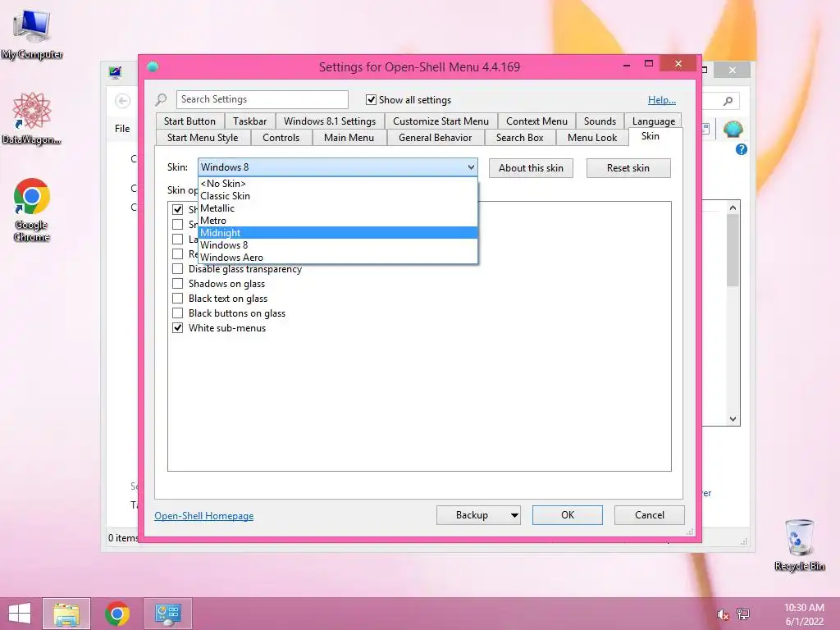Open Chrome from the taskbar
This screenshot has width=840, height=630.
tap(117, 614)
